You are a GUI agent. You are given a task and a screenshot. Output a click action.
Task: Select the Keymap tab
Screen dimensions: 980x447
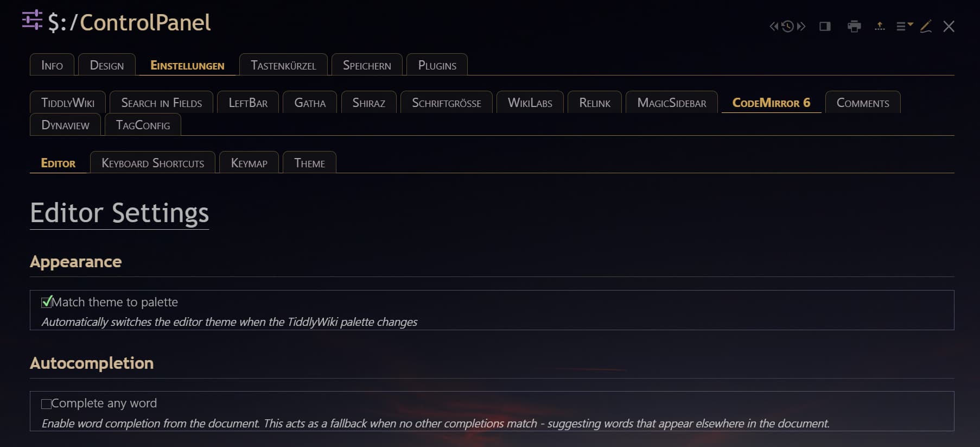point(249,163)
